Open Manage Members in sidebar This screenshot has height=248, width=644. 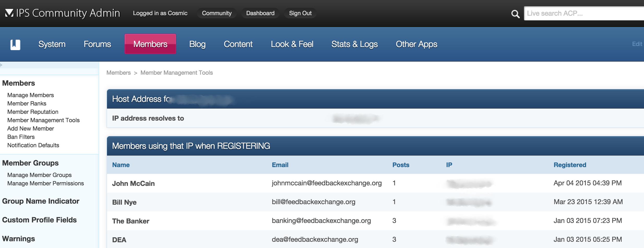31,95
